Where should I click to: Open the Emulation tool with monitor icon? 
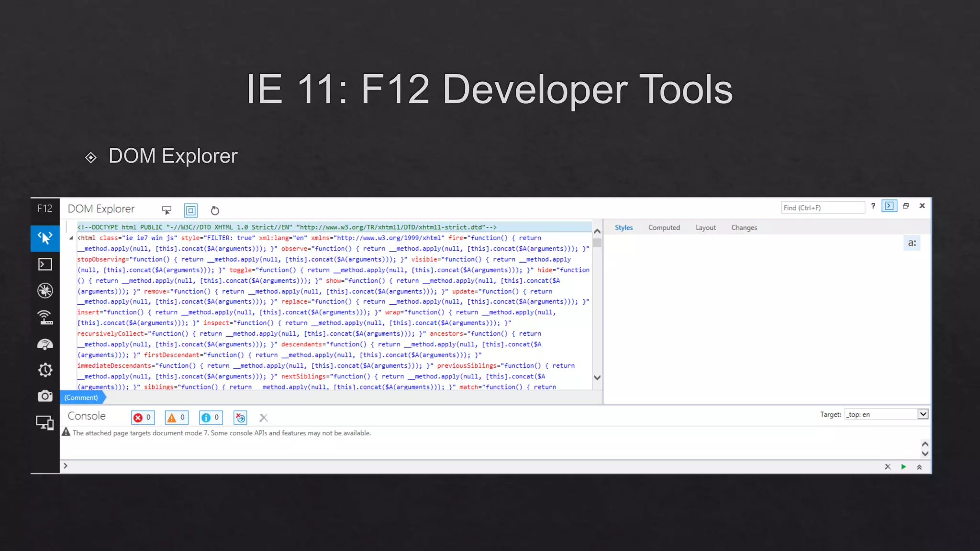[45, 423]
